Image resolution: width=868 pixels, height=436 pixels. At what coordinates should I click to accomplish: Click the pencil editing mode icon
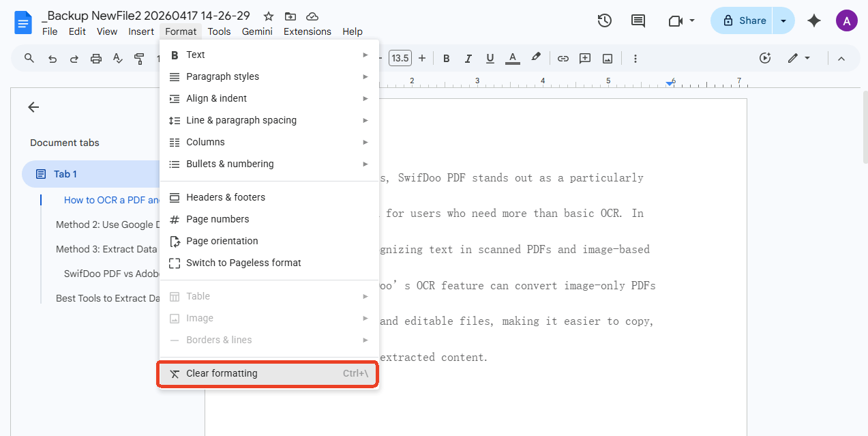coord(792,59)
